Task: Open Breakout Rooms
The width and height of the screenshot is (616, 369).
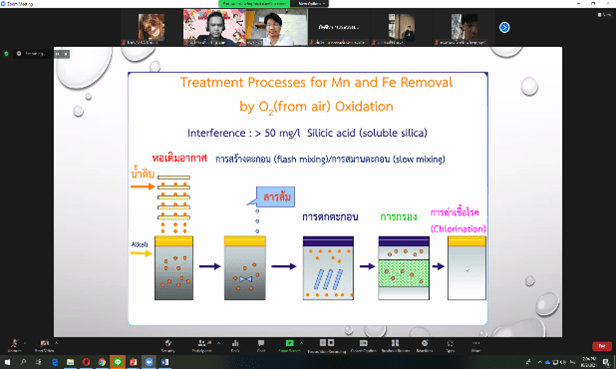Action: pyautogui.click(x=395, y=345)
